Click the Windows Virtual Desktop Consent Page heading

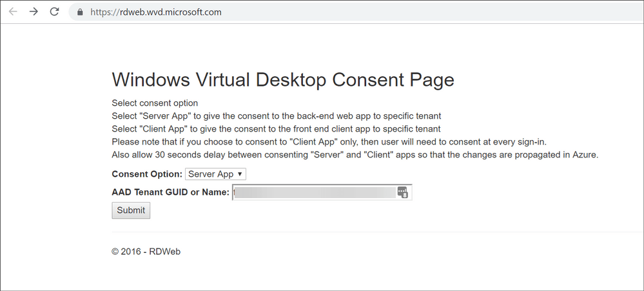282,80
